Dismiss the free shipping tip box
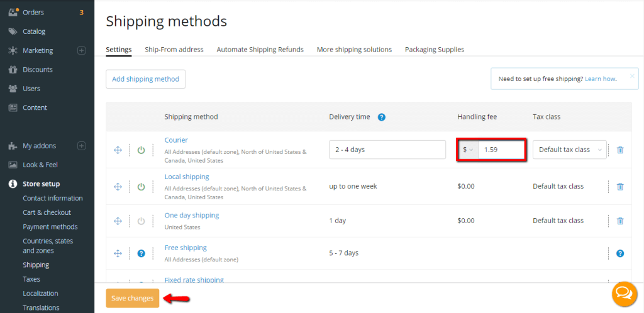 [632, 76]
